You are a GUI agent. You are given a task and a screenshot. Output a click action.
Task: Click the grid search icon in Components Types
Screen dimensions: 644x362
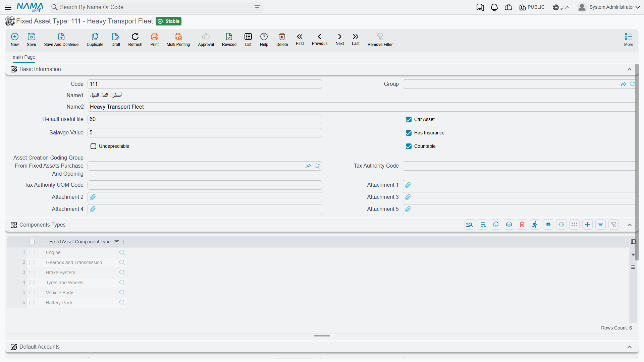click(470, 225)
